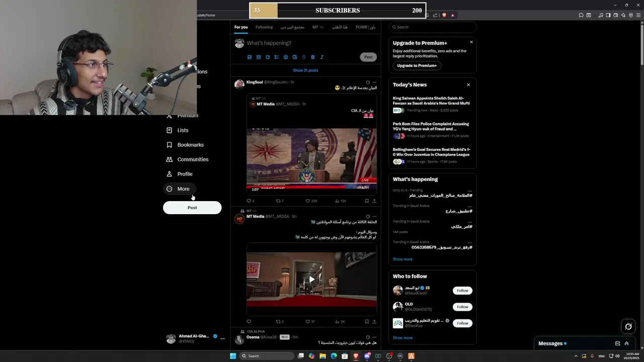The height and width of the screenshot is (362, 644).
Task: View analytics of KingSoul's post 12K
Action: pyautogui.click(x=340, y=201)
